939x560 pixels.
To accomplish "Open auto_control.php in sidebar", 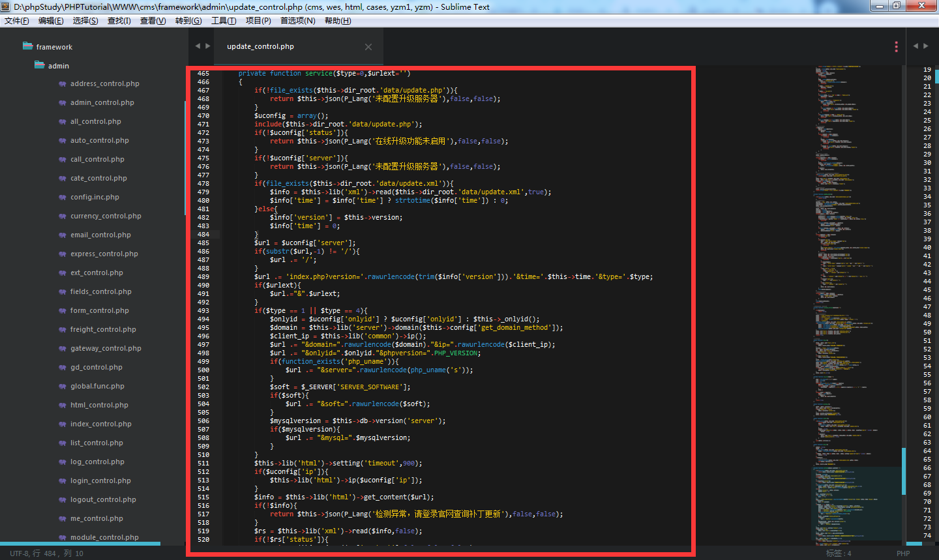I will click(100, 140).
